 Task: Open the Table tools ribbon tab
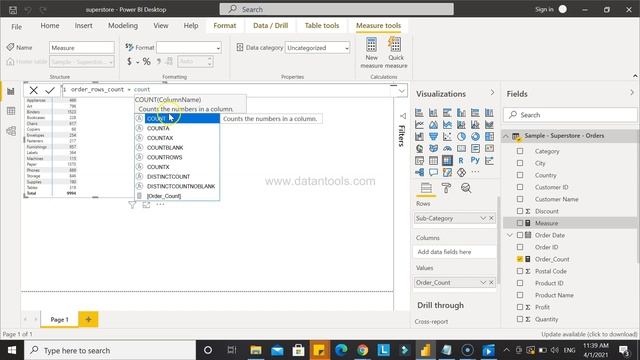click(x=322, y=26)
